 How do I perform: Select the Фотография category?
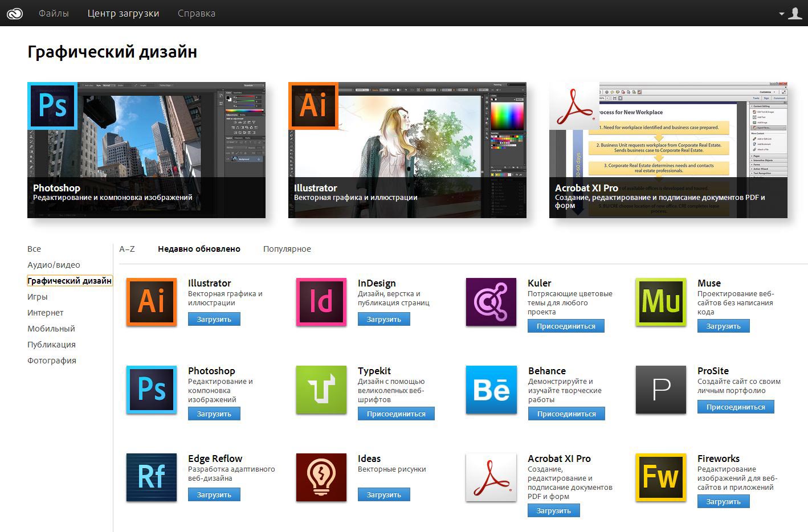(52, 361)
